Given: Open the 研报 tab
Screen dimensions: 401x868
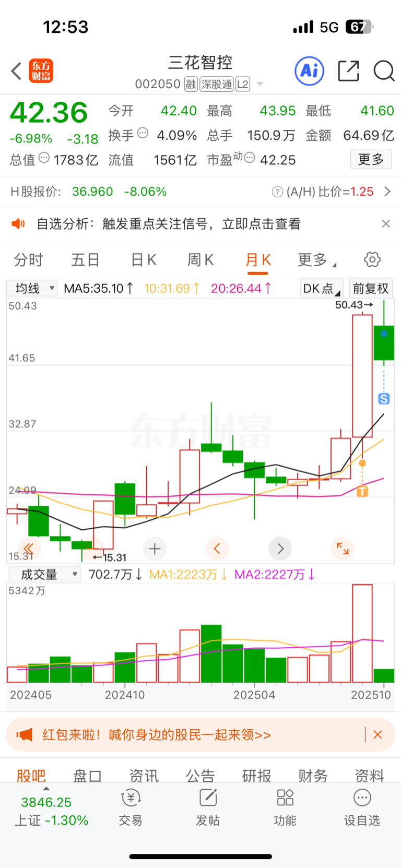Looking at the screenshot, I should 256,775.
